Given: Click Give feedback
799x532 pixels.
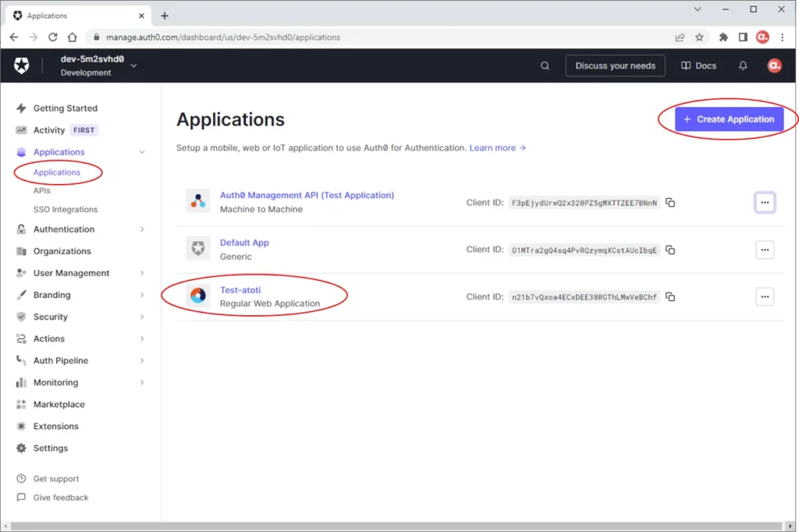Looking at the screenshot, I should pyautogui.click(x=61, y=498).
